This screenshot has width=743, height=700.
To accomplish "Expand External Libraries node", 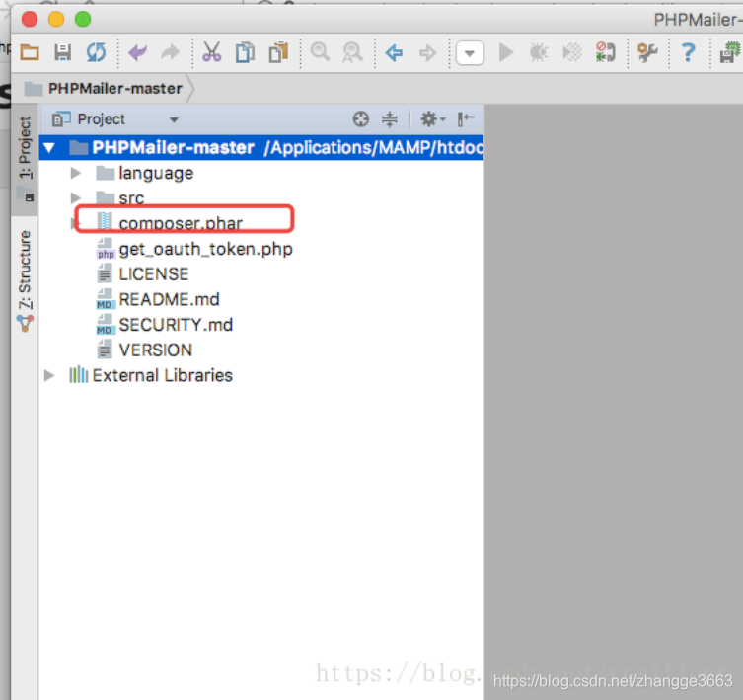I will [48, 375].
